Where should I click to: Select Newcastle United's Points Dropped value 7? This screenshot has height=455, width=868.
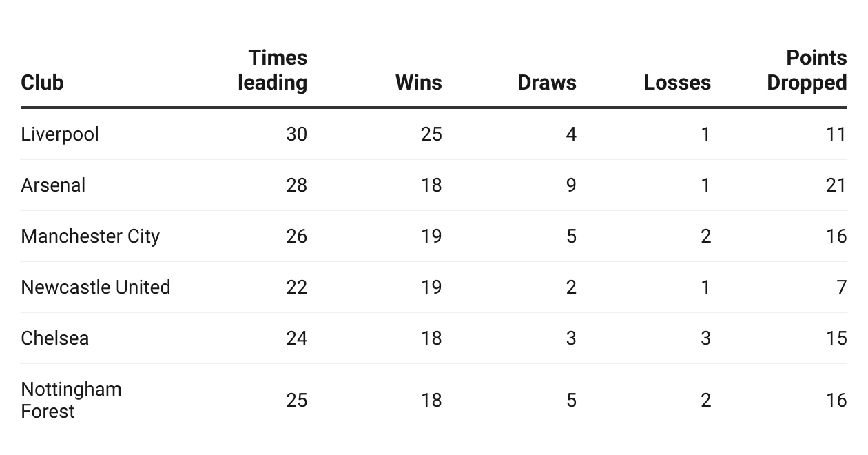[x=841, y=287]
